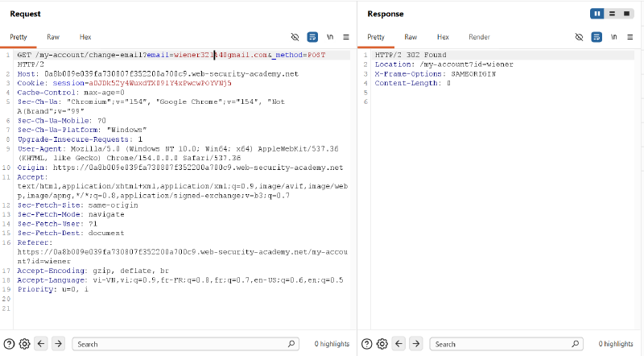Click magnifier icon in Response search box

point(575,344)
